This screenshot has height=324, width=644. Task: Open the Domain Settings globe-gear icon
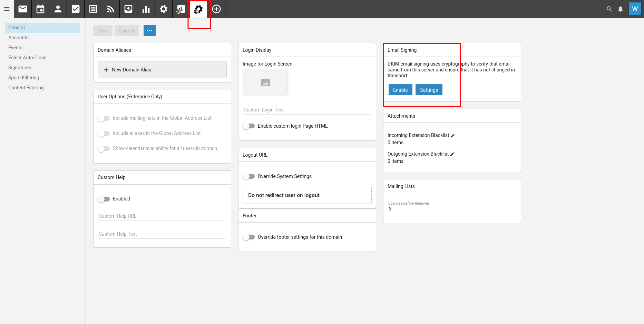(198, 9)
